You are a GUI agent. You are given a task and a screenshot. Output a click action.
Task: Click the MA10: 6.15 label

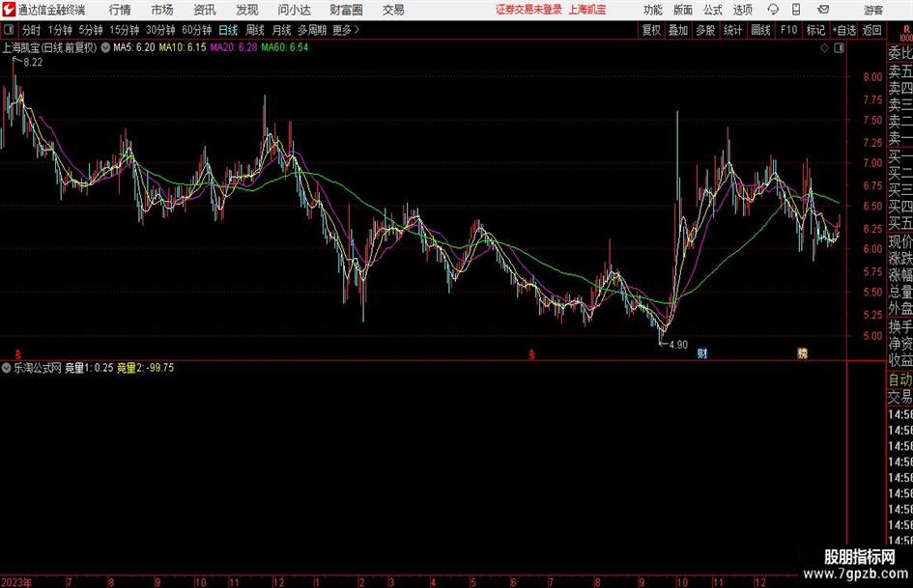(183, 47)
